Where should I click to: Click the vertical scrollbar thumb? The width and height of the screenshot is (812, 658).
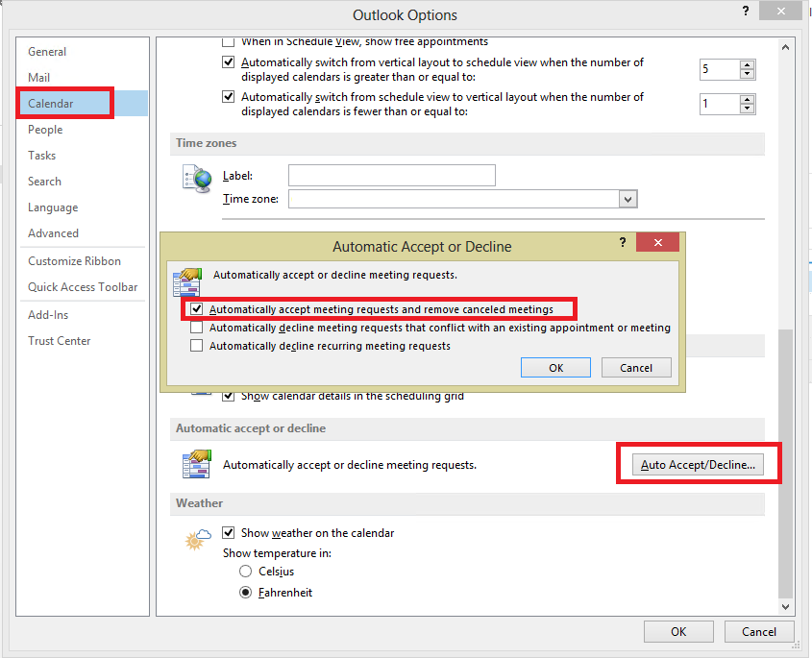tap(785, 463)
